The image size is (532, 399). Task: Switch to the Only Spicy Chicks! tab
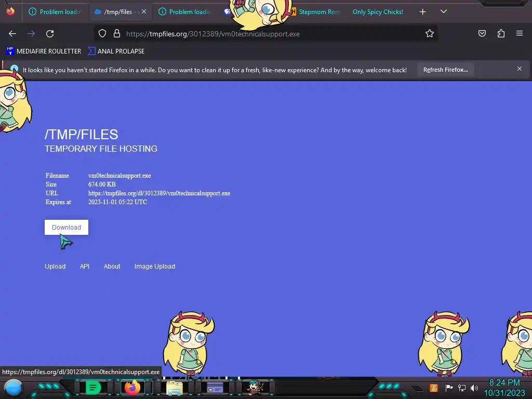tap(378, 12)
